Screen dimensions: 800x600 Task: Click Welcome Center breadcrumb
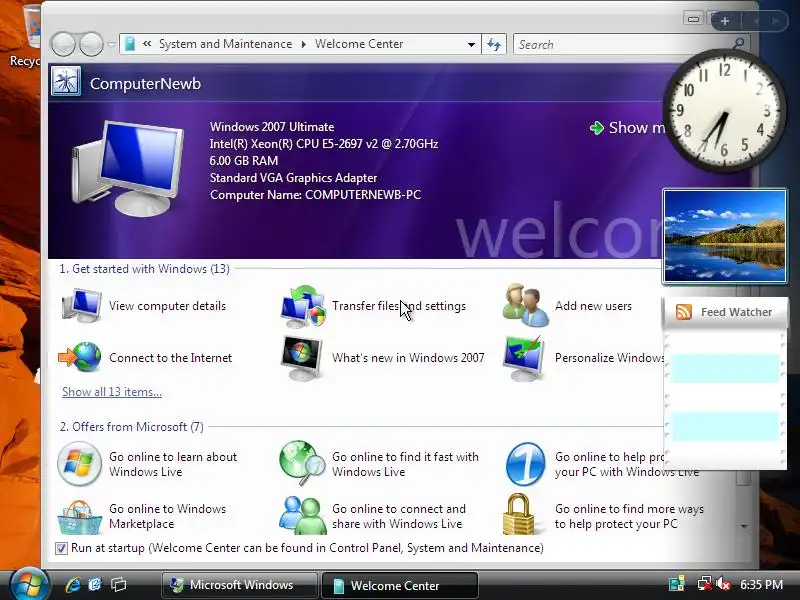coord(359,44)
